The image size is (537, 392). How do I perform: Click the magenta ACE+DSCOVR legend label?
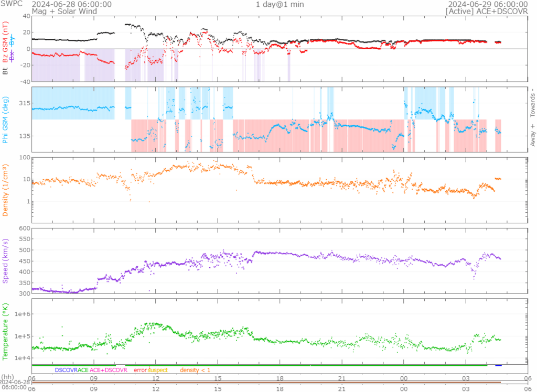(109, 370)
